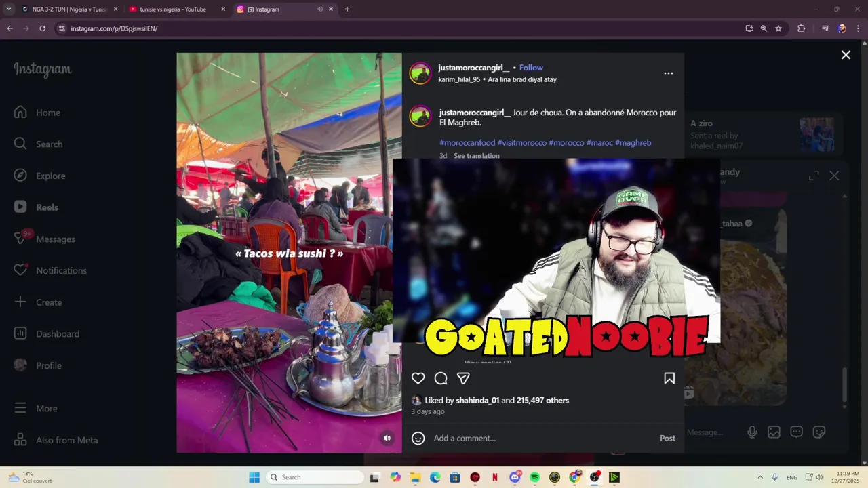This screenshot has width=868, height=488.
Task: Open the tab search dropdown arrow
Action: click(9, 9)
